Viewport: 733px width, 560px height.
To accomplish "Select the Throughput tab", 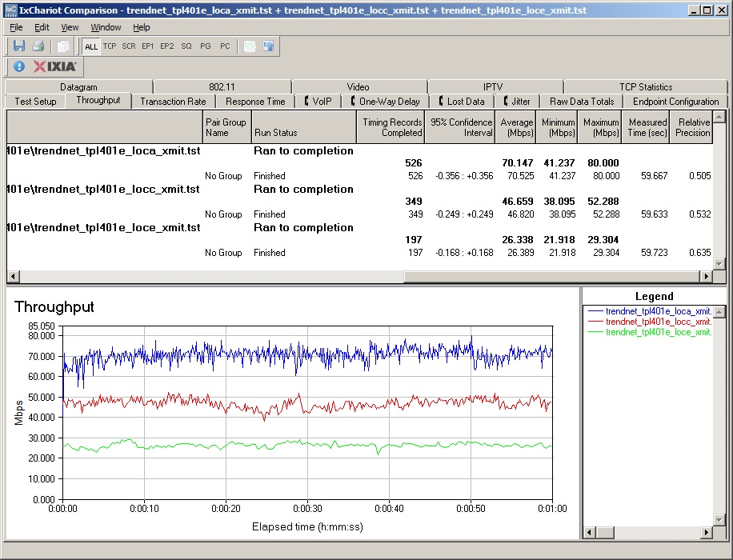I will coord(98,101).
